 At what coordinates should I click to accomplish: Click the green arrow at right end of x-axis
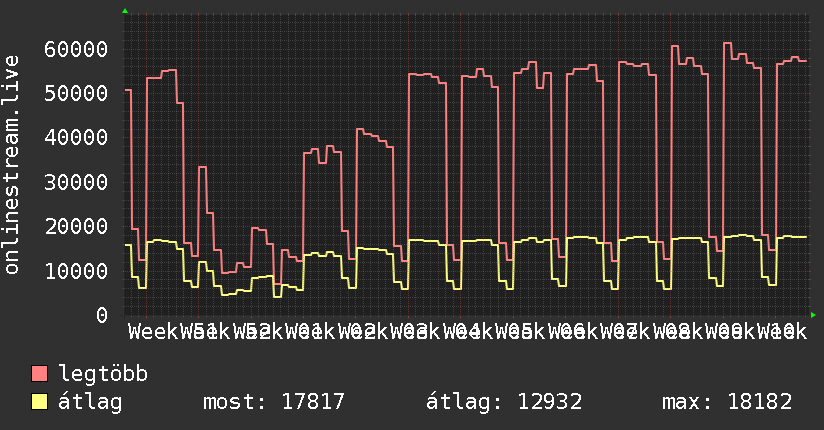click(x=813, y=315)
